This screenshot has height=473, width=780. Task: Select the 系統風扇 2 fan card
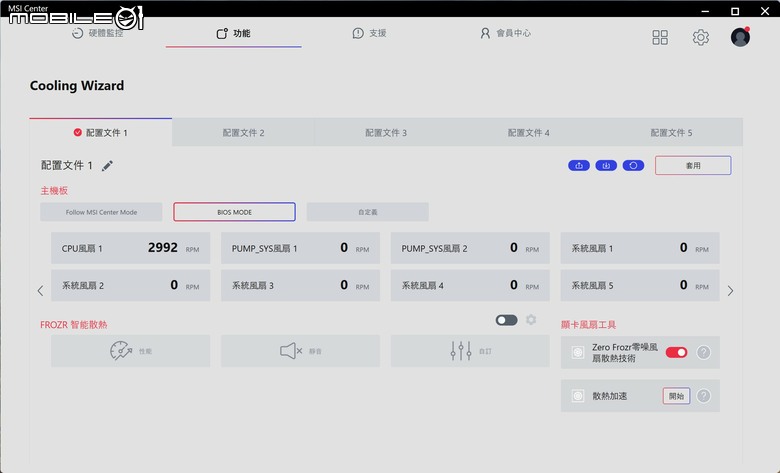tap(130, 285)
